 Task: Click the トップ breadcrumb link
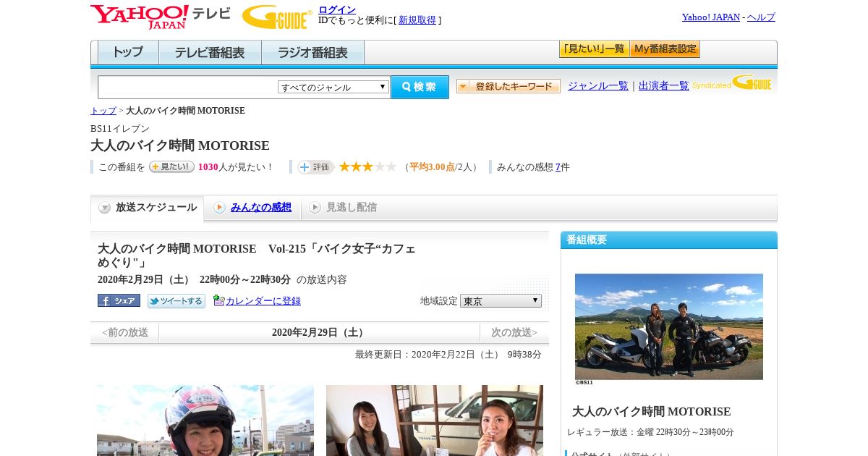click(x=103, y=111)
